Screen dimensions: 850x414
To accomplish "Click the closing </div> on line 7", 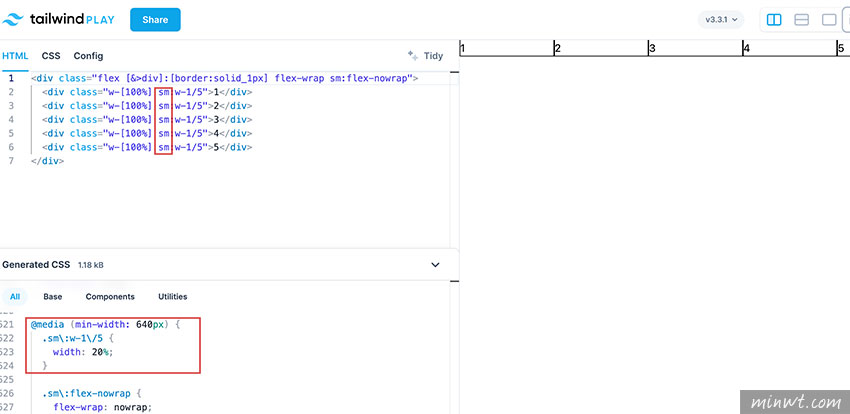I will click(x=48, y=161).
